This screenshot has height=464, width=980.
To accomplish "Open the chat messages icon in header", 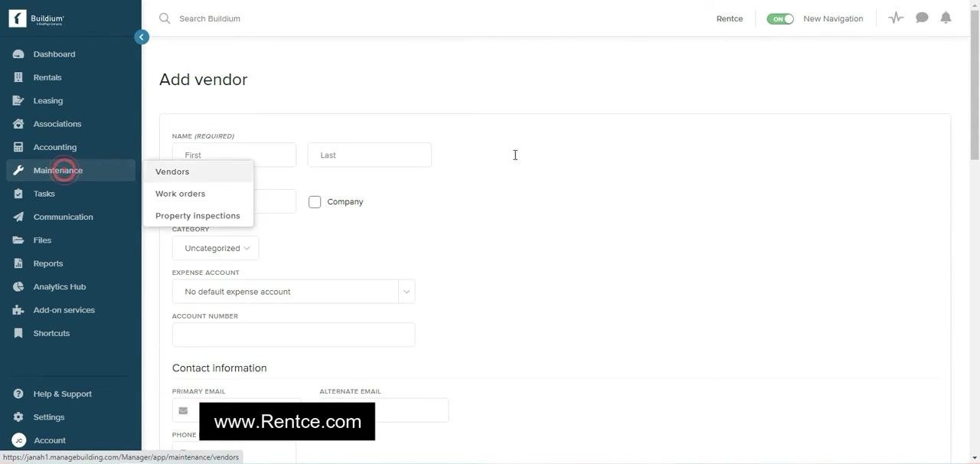I will (x=922, y=18).
